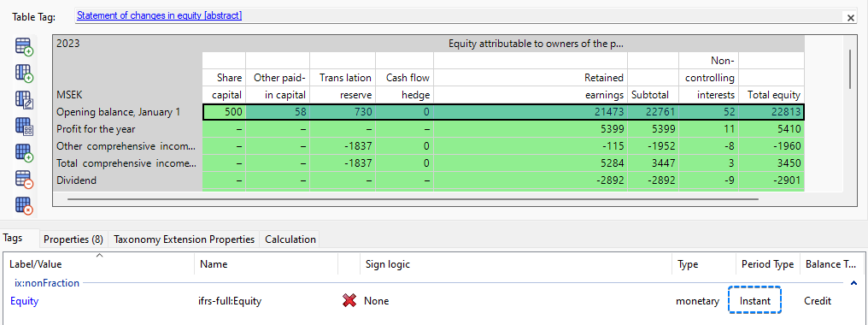Select the Total equity cell -1960
The height and width of the screenshot is (325, 868).
tap(771, 146)
